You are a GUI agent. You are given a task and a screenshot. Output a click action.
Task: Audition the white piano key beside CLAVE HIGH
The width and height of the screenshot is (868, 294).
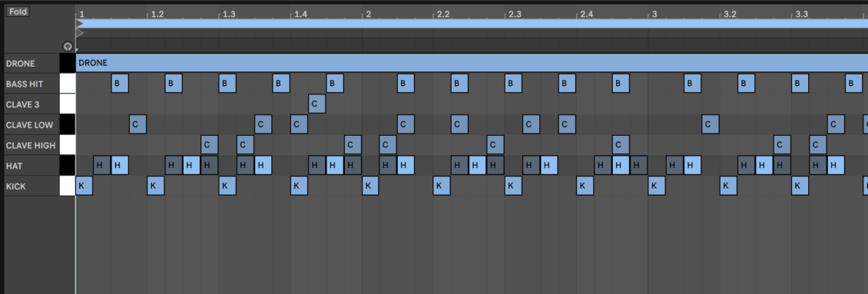click(68, 145)
